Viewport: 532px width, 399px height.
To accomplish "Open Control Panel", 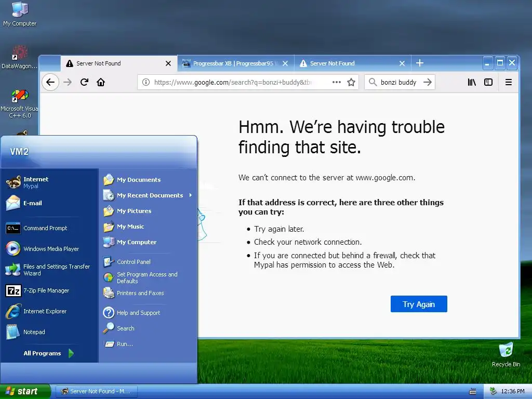I will [x=148, y=262].
